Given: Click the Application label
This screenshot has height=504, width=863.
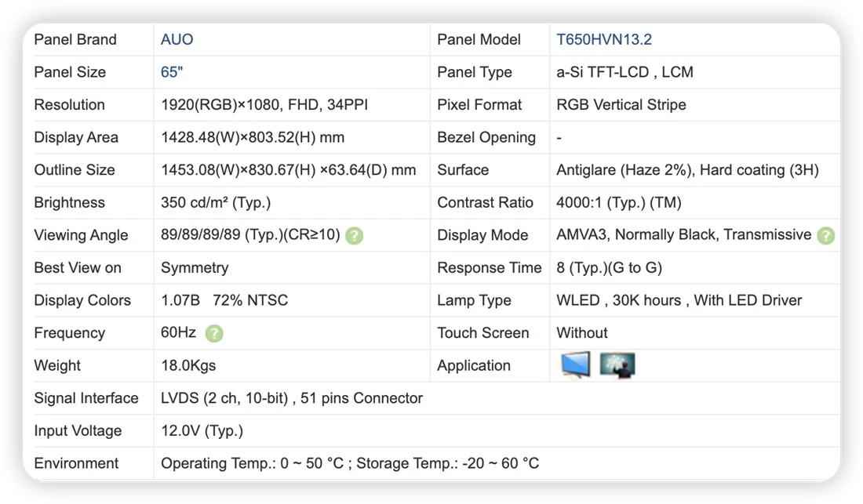Looking at the screenshot, I should click(x=474, y=365).
